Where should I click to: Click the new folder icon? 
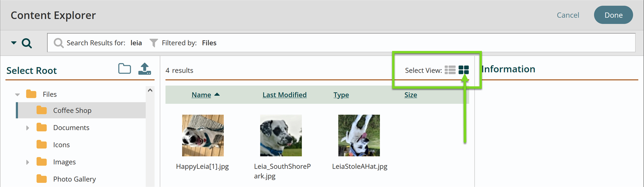124,69
